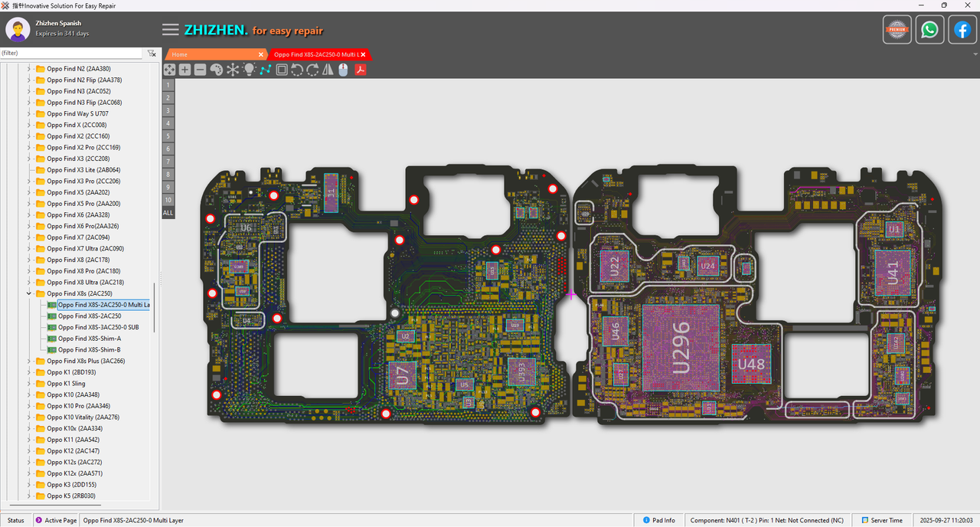
Task: Click the Active Page status indicator
Action: point(57,520)
